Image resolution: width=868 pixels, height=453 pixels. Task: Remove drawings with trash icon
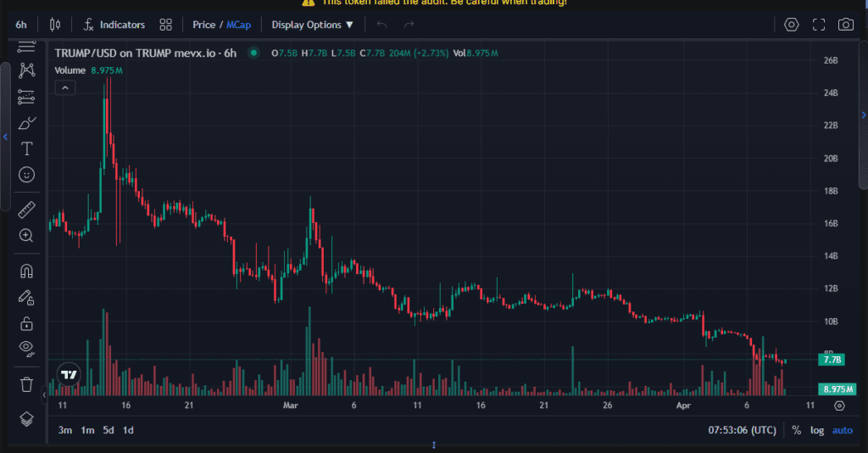(x=26, y=384)
